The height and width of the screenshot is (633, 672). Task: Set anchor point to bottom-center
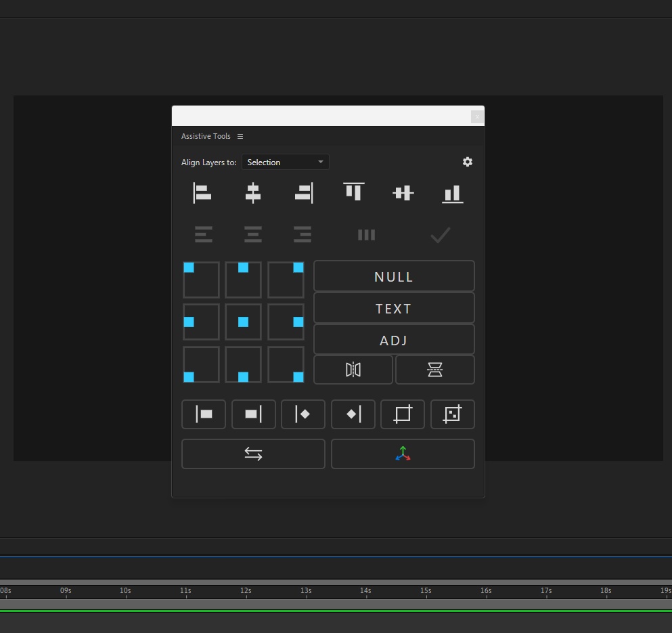(x=243, y=364)
